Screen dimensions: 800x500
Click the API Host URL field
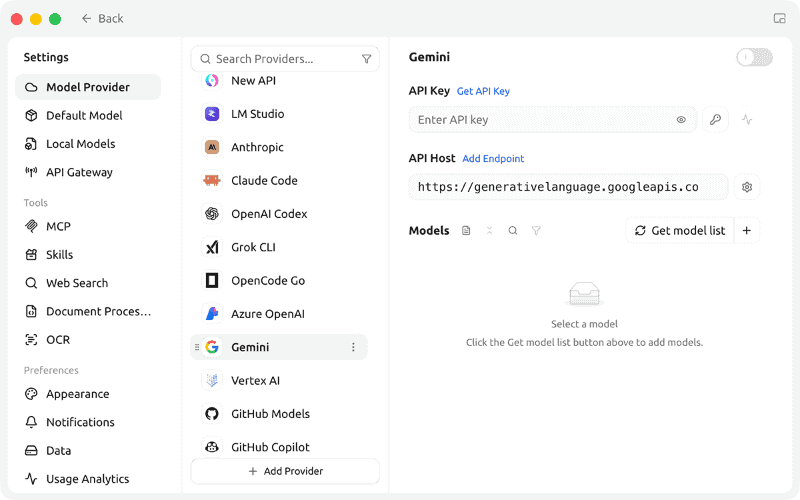tap(568, 187)
